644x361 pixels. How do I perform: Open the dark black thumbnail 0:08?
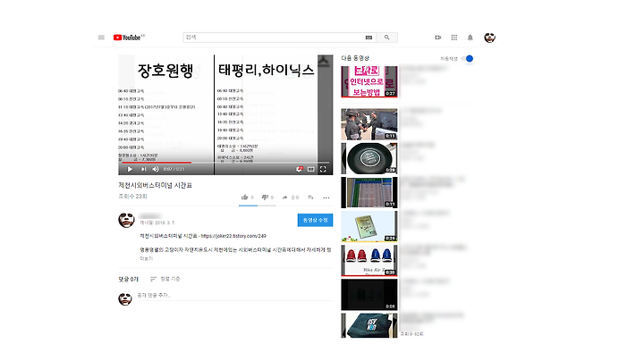pos(369,295)
